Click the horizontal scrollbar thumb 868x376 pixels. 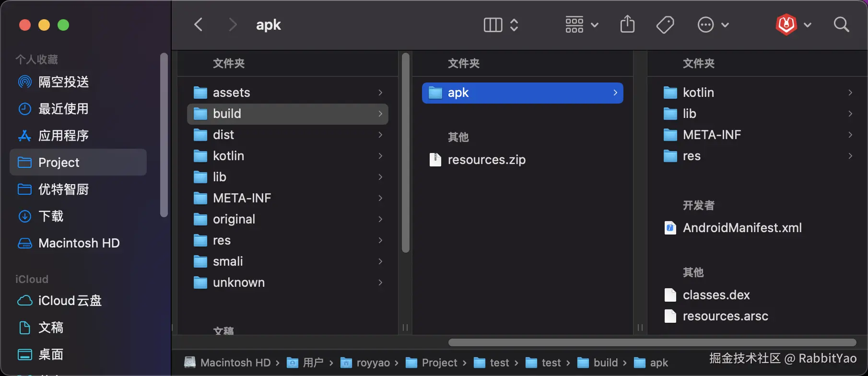(652, 342)
